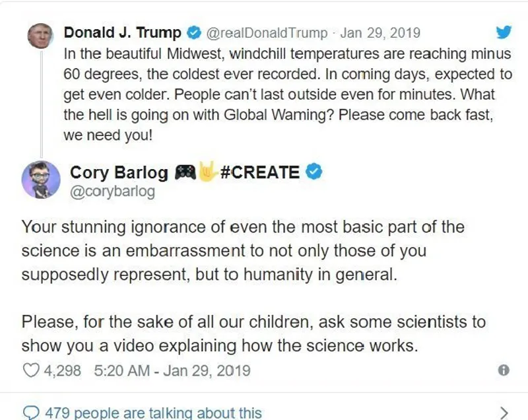Open the 5:20 AM - Jan 29, 2019 timestamp
Viewport: 528px width, 420px height.
click(172, 370)
